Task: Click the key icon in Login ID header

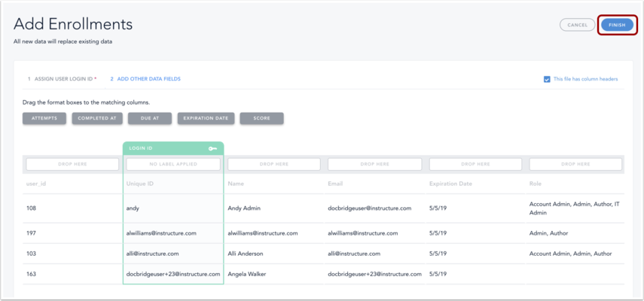Action: 212,148
